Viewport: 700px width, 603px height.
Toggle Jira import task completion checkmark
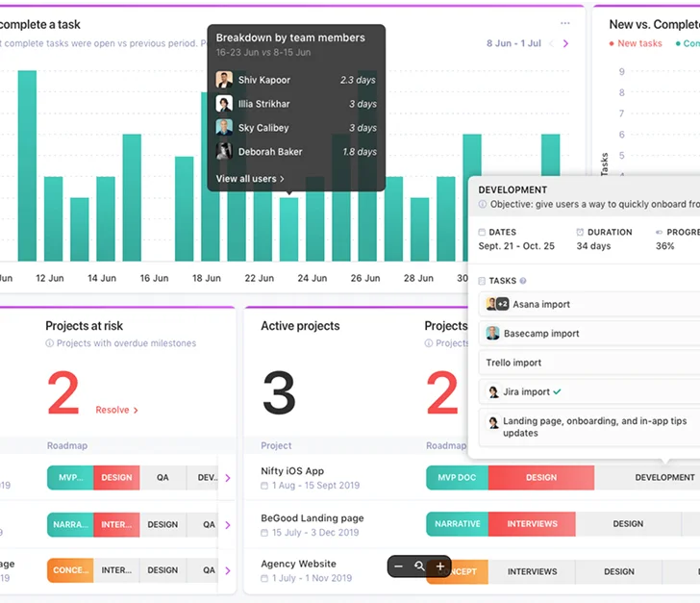point(558,392)
